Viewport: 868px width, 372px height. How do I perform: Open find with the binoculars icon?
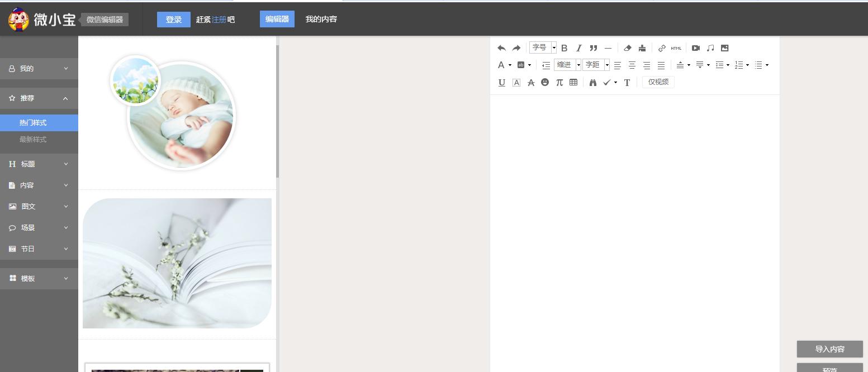point(592,82)
